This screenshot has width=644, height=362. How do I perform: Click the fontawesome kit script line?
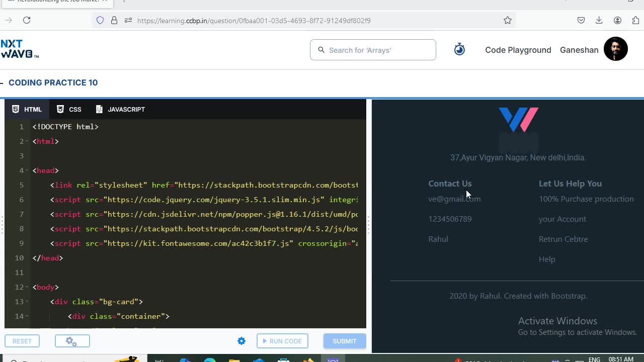click(204, 243)
